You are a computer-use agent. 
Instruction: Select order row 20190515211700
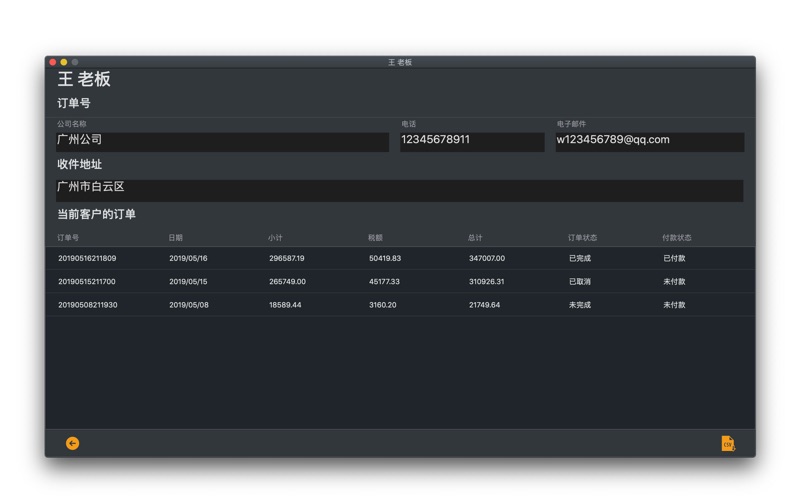tap(88, 281)
